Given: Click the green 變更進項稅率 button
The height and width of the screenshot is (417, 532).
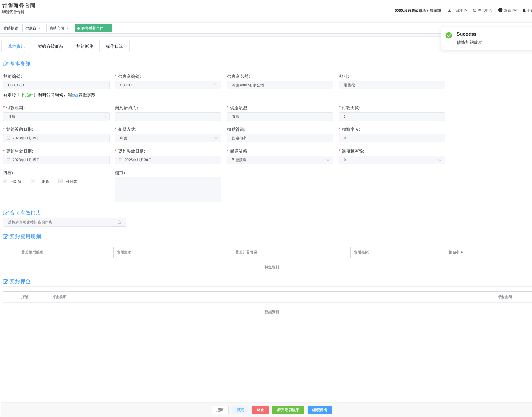Looking at the screenshot, I should tap(288, 410).
